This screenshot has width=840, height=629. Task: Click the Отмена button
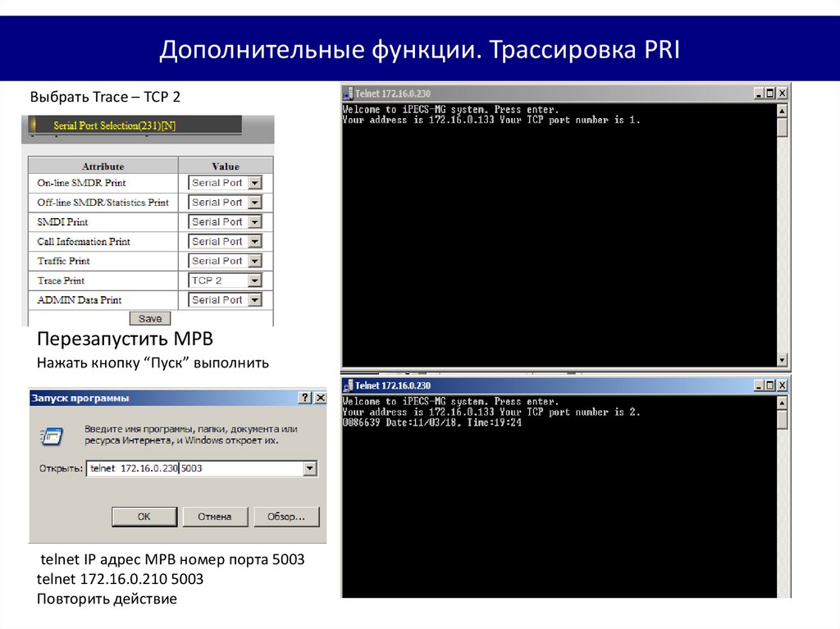pos(215,517)
